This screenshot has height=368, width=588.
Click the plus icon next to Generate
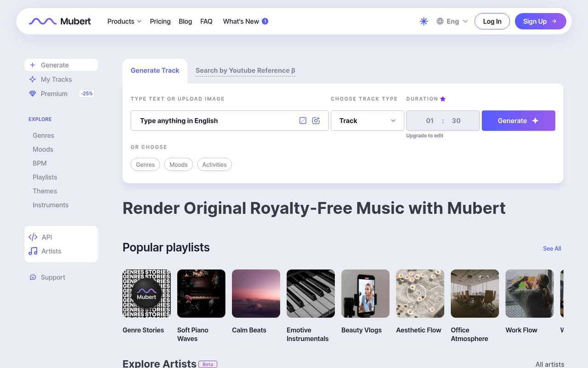pos(33,65)
